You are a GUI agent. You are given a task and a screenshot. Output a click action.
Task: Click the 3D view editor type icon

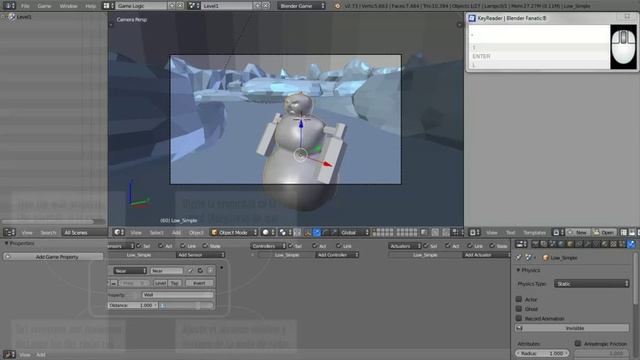pos(119,232)
